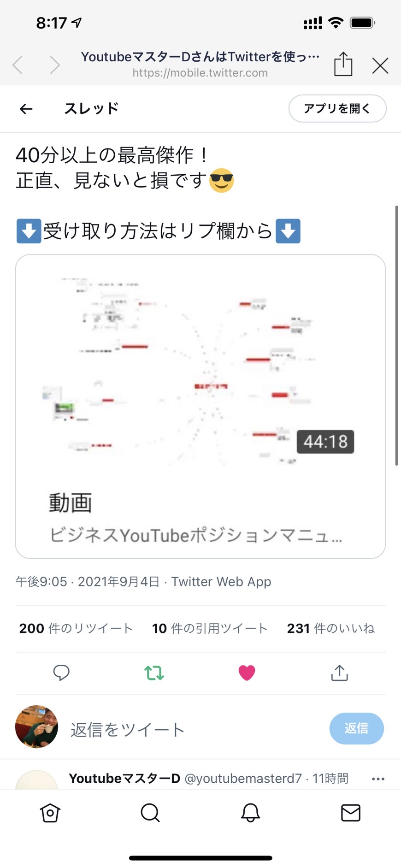
Task: Go back with the browser left chevron
Action: click(x=18, y=65)
